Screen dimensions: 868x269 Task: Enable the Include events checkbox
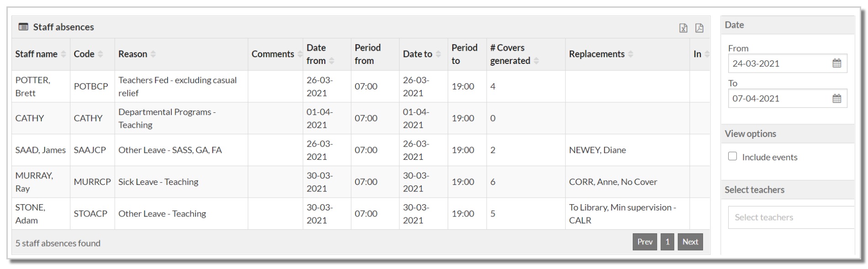(732, 156)
